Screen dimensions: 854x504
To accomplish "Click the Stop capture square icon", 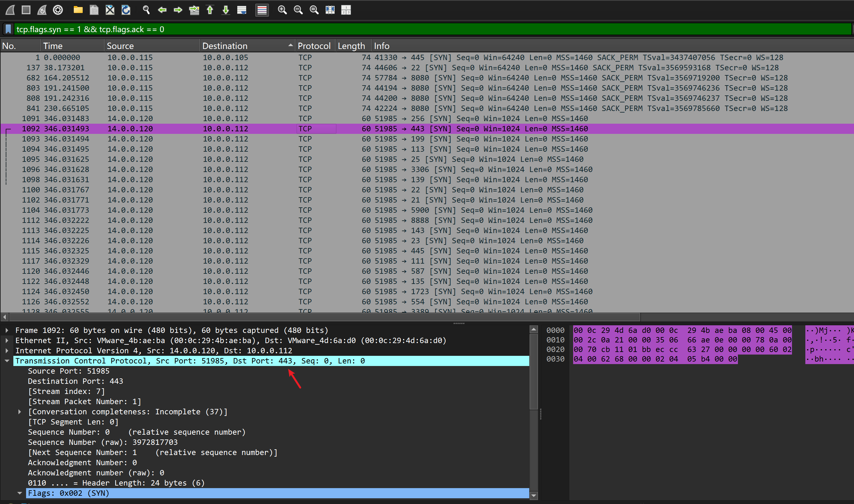I will pos(26,10).
